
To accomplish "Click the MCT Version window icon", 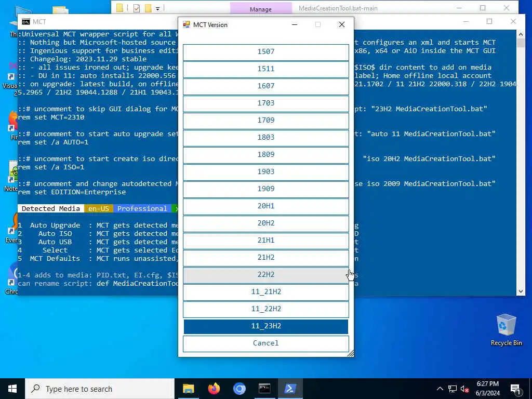I will pos(187,24).
